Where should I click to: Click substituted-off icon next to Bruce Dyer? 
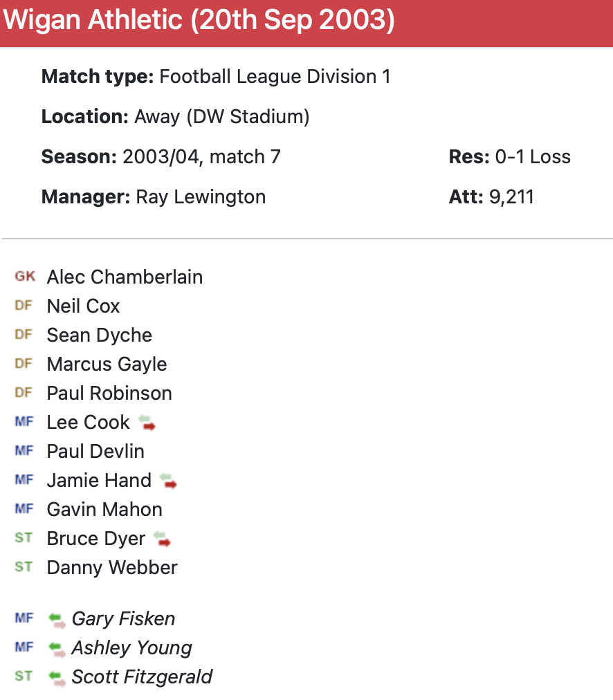162,539
